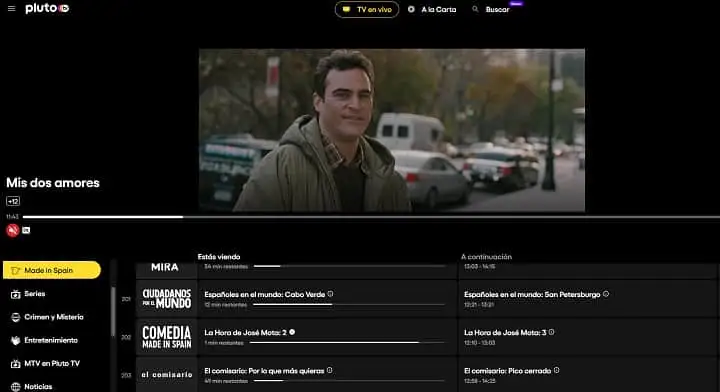This screenshot has height=392, width=720.
Task: Click the MTV en Pluto TV icon
Action: coord(16,364)
